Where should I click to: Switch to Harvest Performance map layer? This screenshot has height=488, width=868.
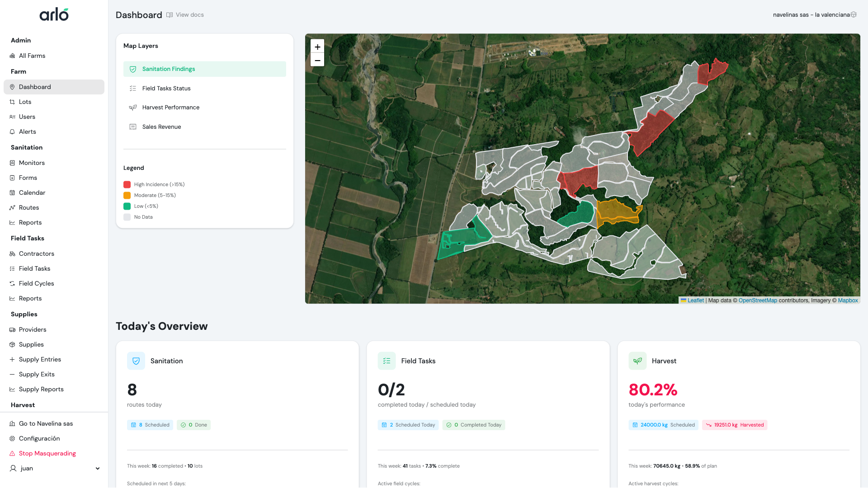170,108
